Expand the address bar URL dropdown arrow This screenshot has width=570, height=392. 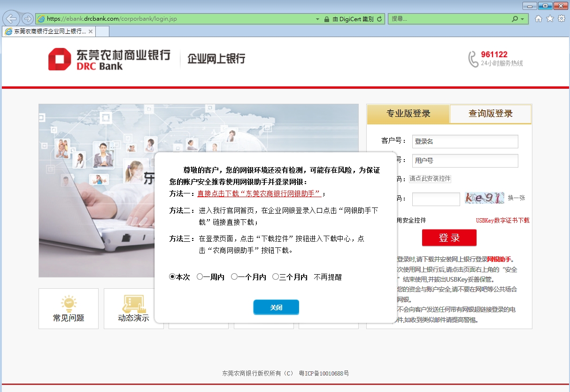(x=317, y=19)
